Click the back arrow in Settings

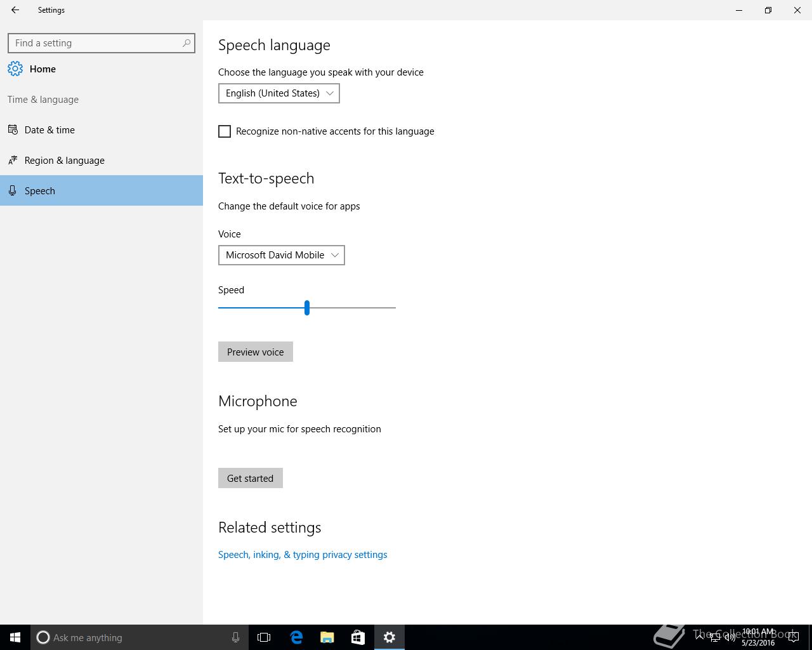click(x=15, y=10)
